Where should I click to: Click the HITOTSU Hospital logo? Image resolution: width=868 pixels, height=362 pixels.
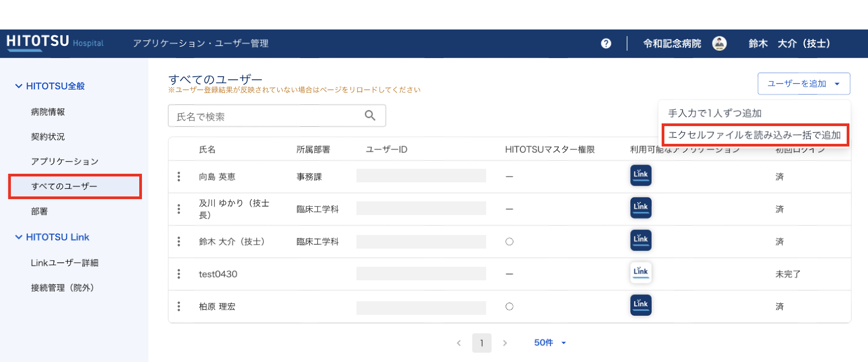point(55,42)
